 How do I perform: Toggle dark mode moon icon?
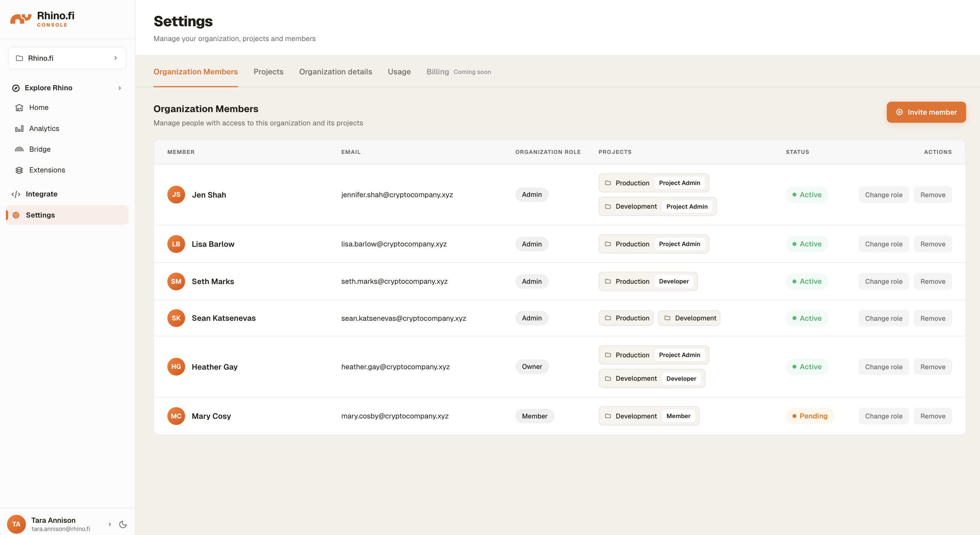(123, 524)
